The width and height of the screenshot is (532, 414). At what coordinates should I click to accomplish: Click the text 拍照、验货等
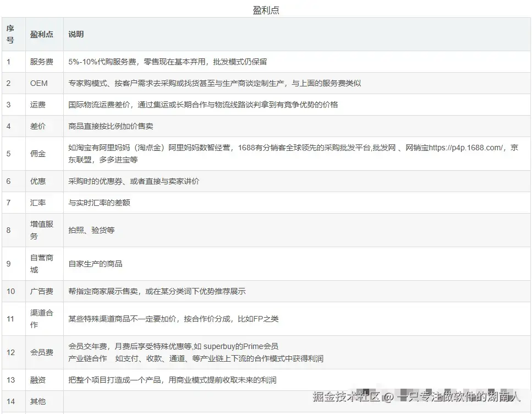[x=91, y=230]
